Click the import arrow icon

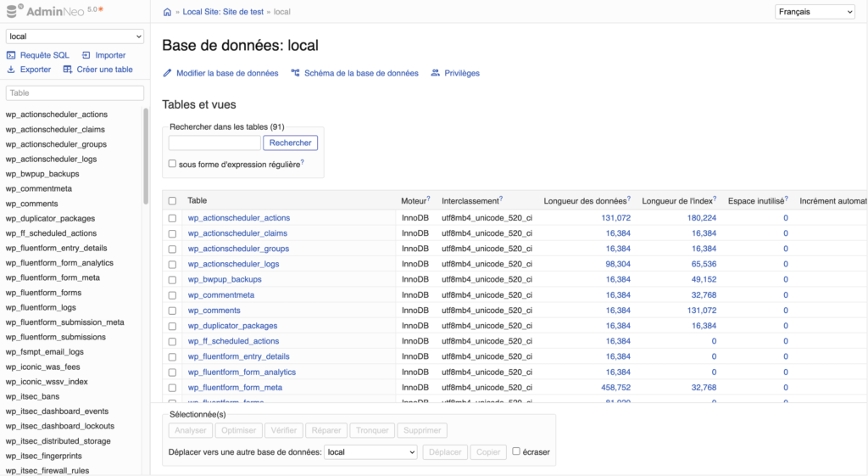(86, 55)
